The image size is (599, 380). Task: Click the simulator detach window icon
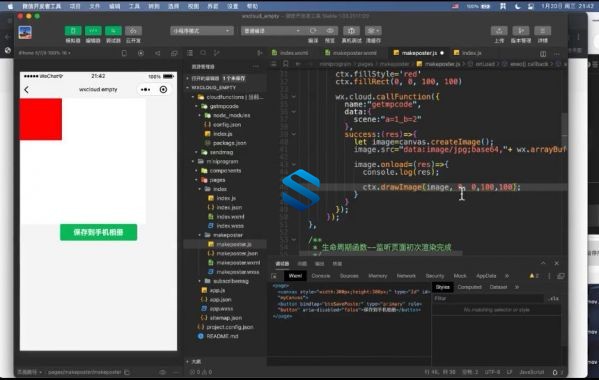click(x=174, y=53)
